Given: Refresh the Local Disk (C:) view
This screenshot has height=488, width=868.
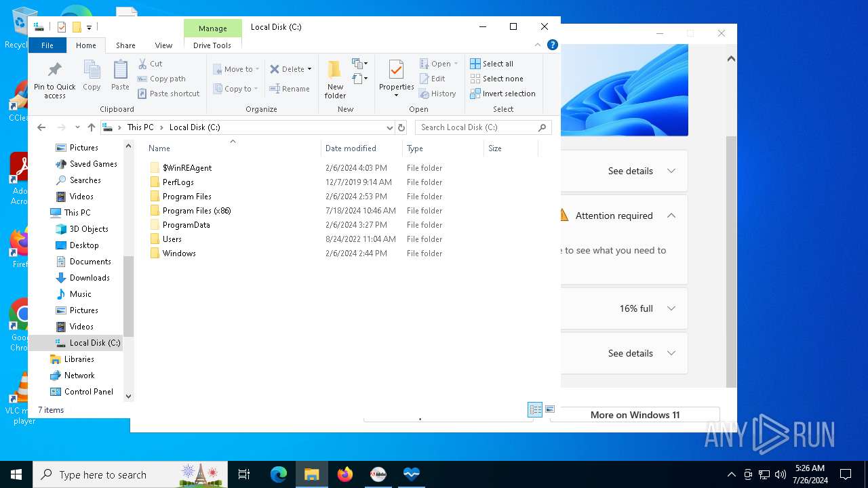Looking at the screenshot, I should [x=401, y=127].
